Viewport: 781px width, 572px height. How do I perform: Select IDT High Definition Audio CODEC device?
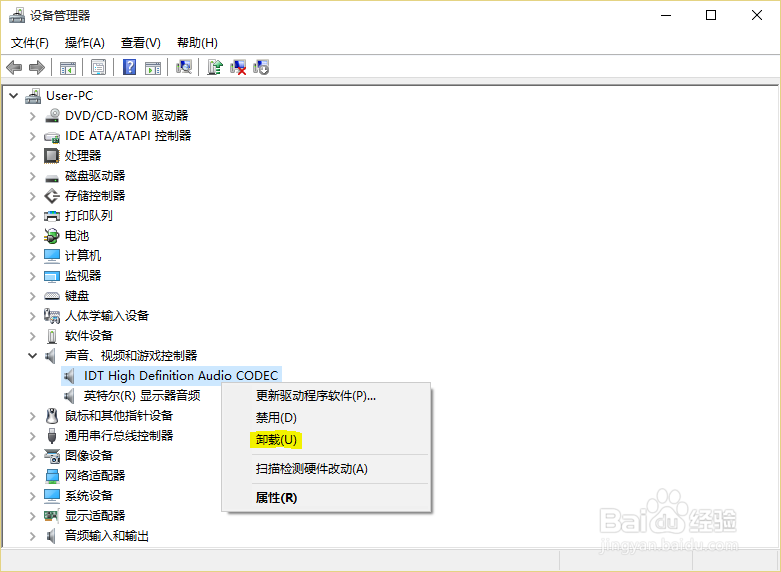pyautogui.click(x=171, y=376)
